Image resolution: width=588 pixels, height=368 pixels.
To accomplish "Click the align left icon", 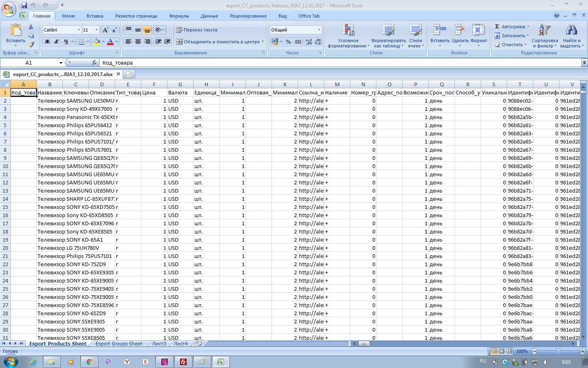I will point(129,42).
